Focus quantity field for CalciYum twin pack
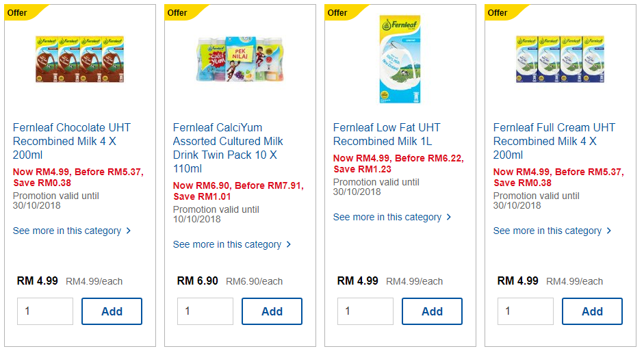The width and height of the screenshot is (644, 351). point(205,311)
